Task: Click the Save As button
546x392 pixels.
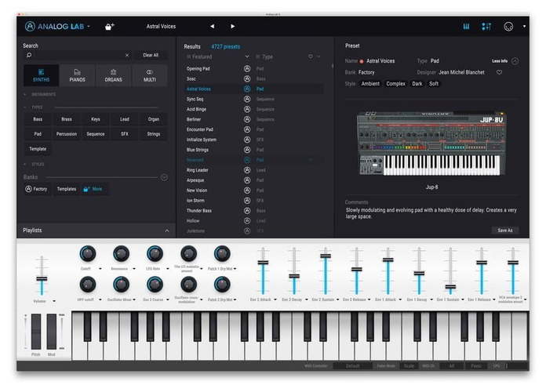Action: pos(505,230)
